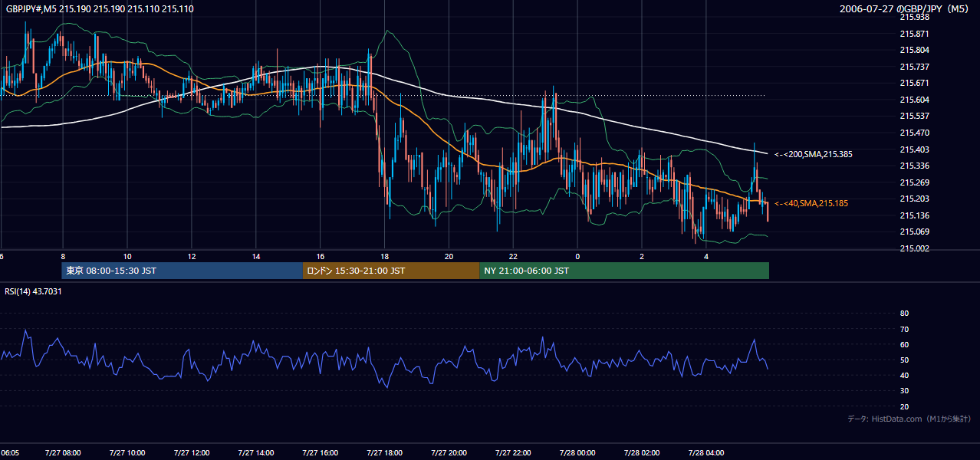980x460 pixels.
Task: Click hour 12 on the price chart axis
Action: [191, 257]
